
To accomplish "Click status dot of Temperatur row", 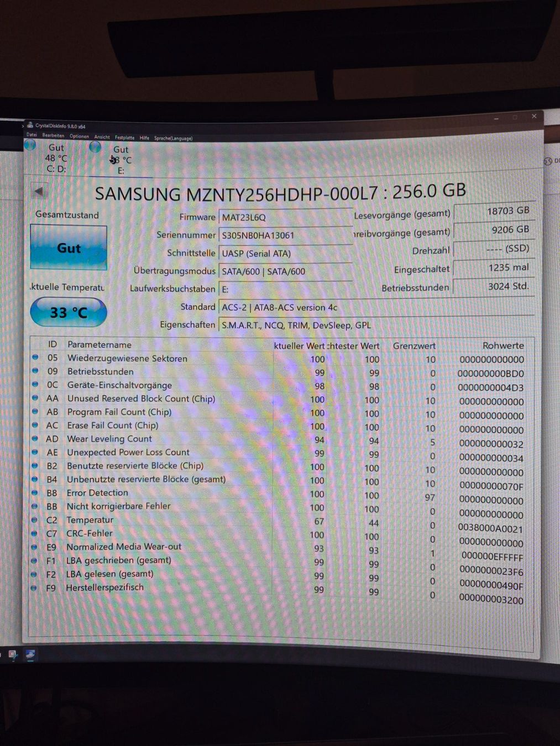I will pos(34,520).
